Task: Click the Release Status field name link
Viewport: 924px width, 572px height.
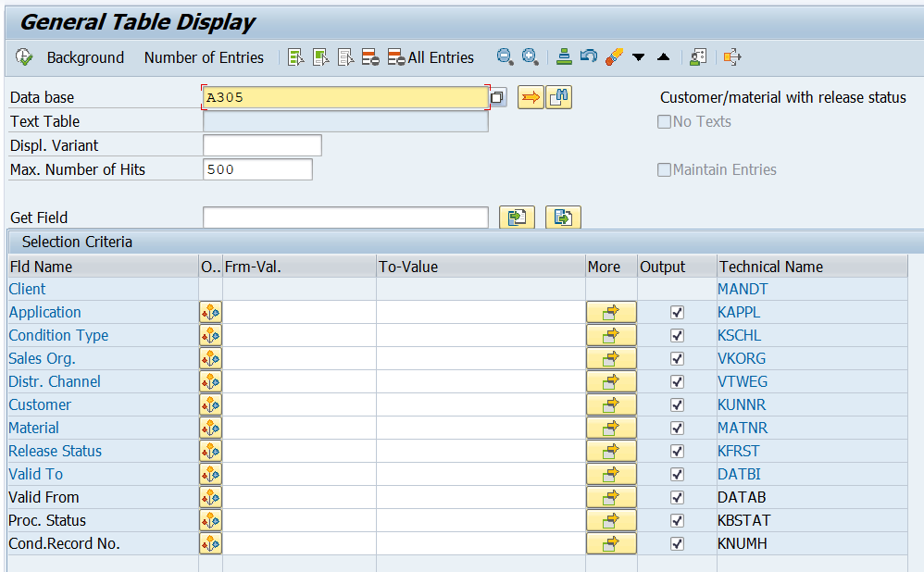Action: [x=55, y=452]
